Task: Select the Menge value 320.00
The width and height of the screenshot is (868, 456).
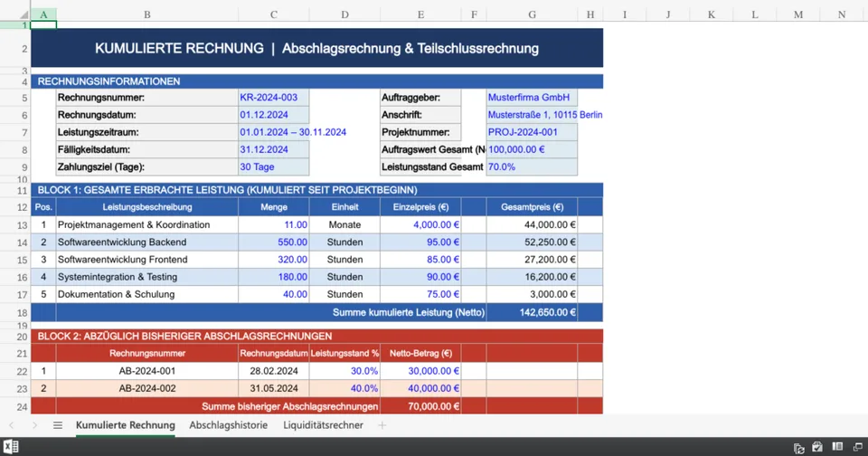Action: (x=273, y=260)
